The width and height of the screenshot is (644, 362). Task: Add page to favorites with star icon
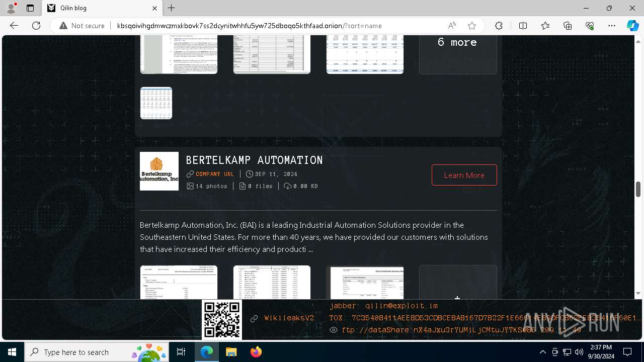pyautogui.click(x=472, y=26)
